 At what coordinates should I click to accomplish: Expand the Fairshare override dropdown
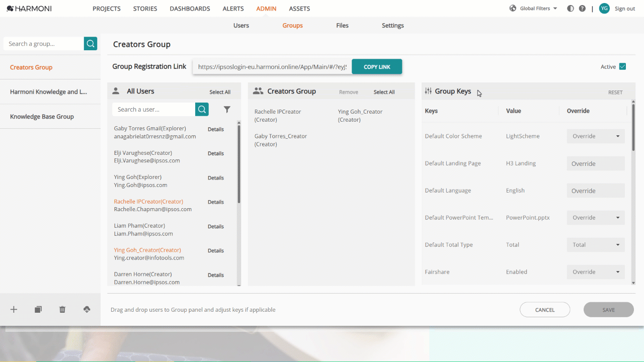click(596, 272)
